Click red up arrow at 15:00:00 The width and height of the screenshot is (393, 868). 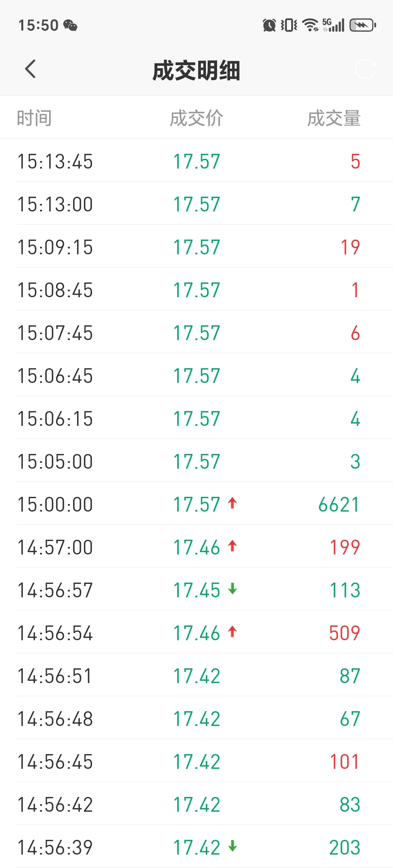point(232,503)
